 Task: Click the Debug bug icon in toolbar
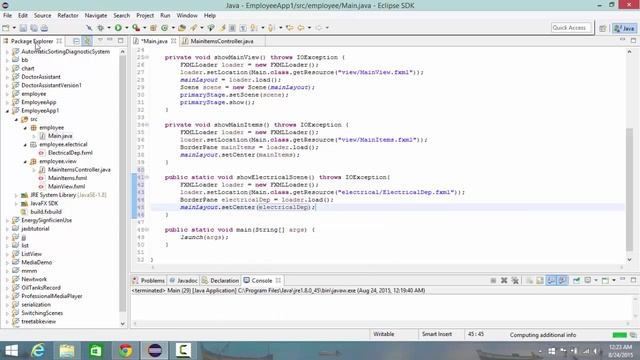coord(100,28)
